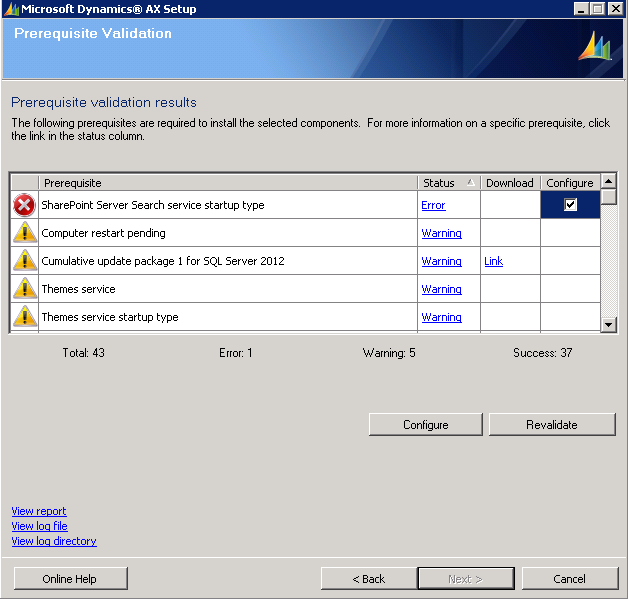Click the Online Help button
Image resolution: width=628 pixels, height=599 pixels.
[x=70, y=579]
